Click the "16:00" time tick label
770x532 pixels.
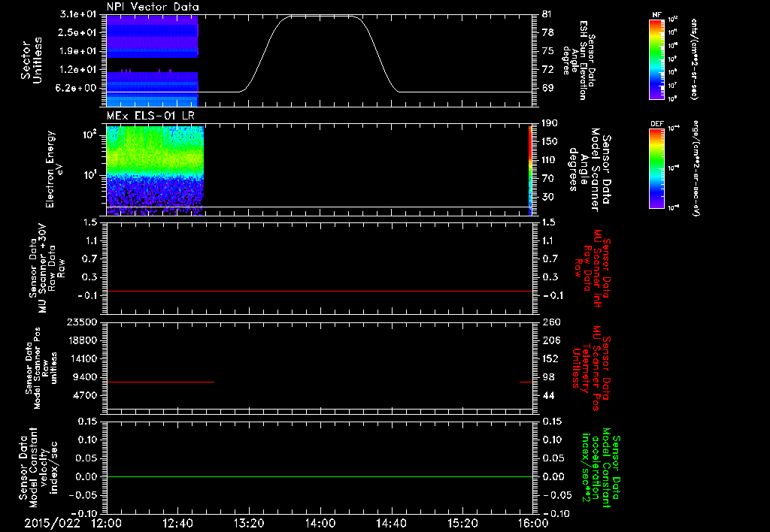[533, 523]
